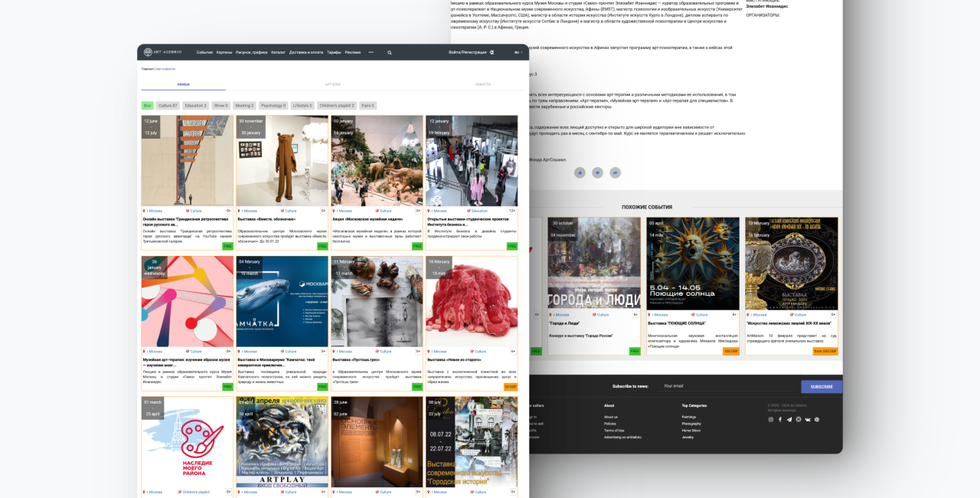The width and height of the screenshot is (980, 498).
Task: Open the Terms of Use footer link
Action: 614,431
